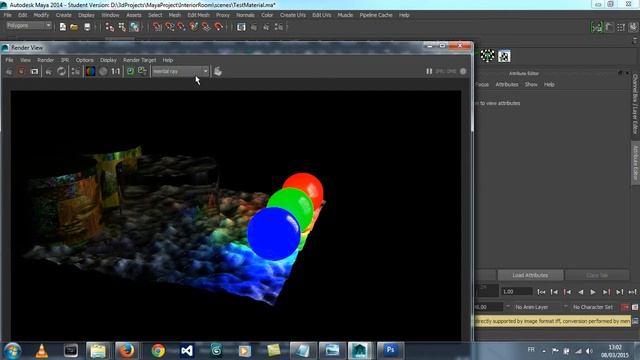This screenshot has height=360, width=640.
Task: Click the checkered swatch icon above Attribute Editor
Action: tap(504, 56)
